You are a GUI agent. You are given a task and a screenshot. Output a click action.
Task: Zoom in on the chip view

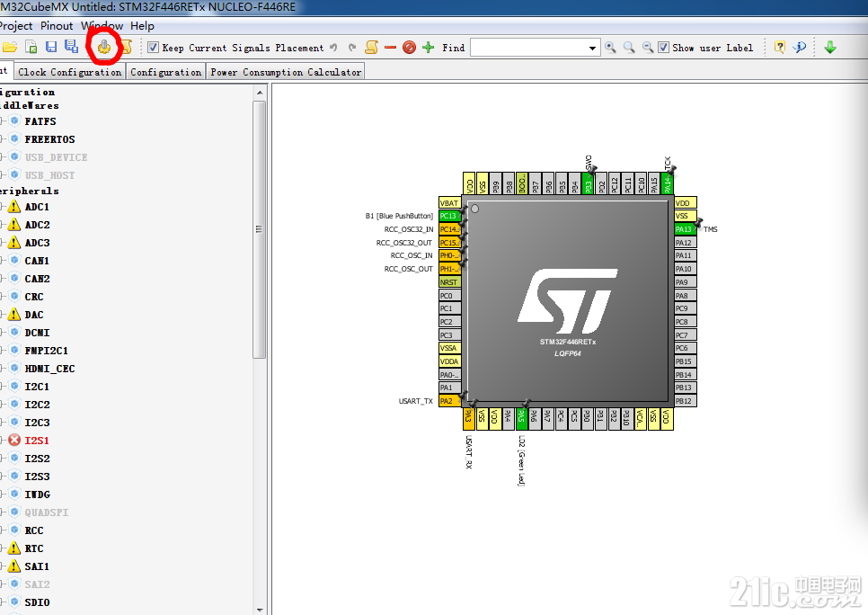pos(610,48)
